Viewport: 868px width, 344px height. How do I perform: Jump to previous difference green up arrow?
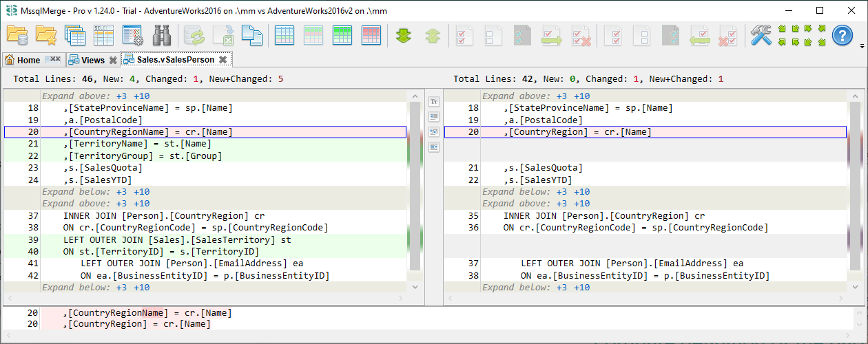[433, 35]
